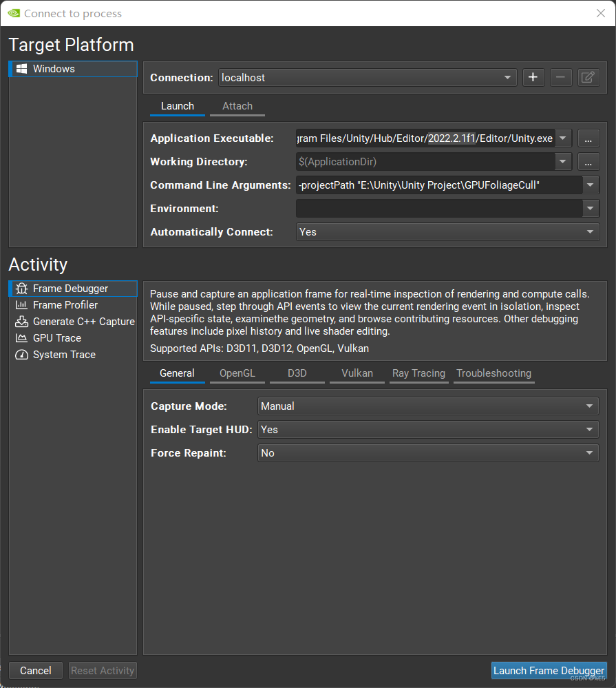
Task: Click the 'Automatically Connect:' label
Action: tap(212, 232)
